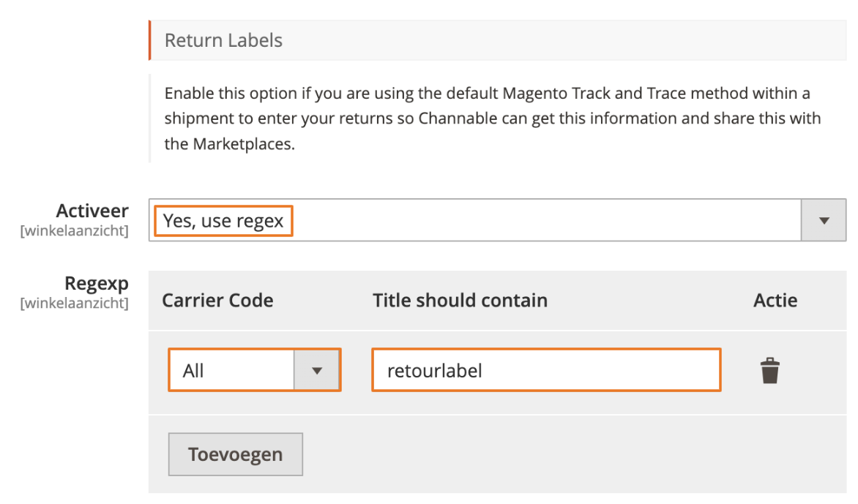Viewport: 858px width, 504px height.
Task: Click the 'Carrier Code' column header
Action: pos(217,300)
